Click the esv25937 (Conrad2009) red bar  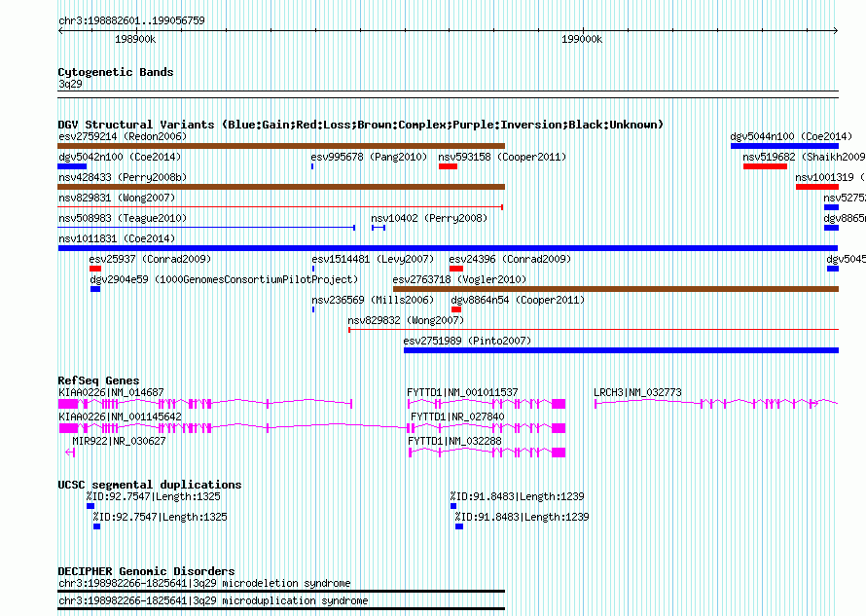(x=95, y=269)
